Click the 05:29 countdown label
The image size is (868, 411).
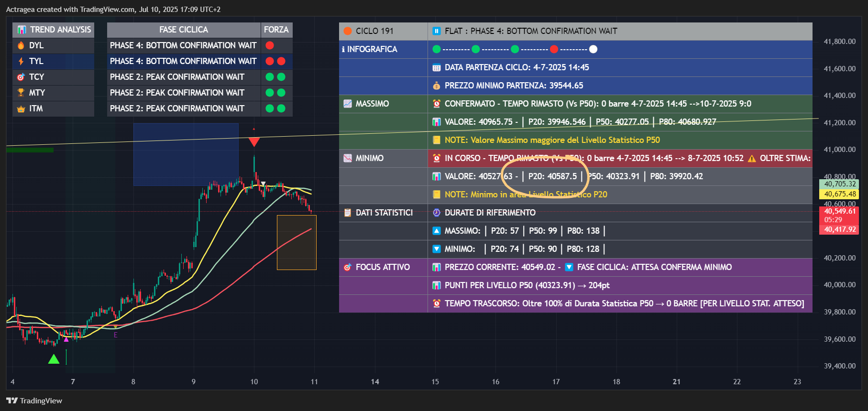pyautogui.click(x=833, y=220)
